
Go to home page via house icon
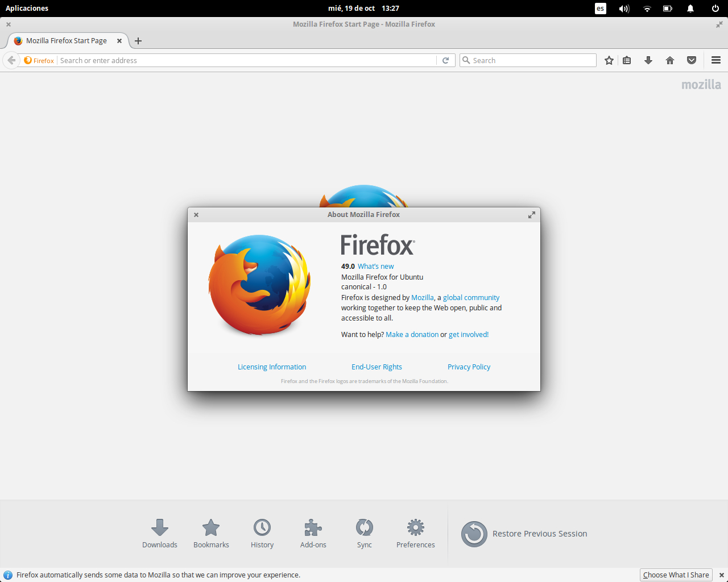pyautogui.click(x=670, y=60)
